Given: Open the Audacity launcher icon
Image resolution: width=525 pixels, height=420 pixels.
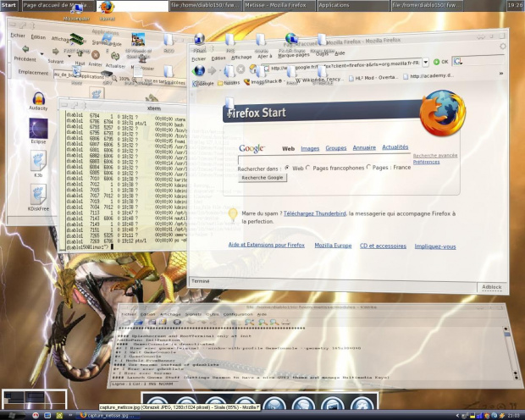Looking at the screenshot, I should 38,98.
